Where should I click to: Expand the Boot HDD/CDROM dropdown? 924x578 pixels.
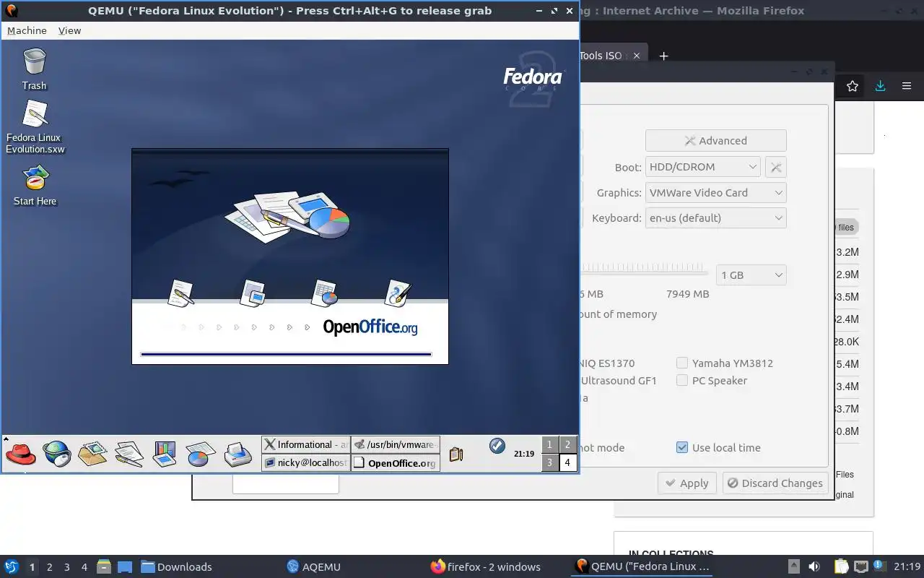tap(702, 167)
